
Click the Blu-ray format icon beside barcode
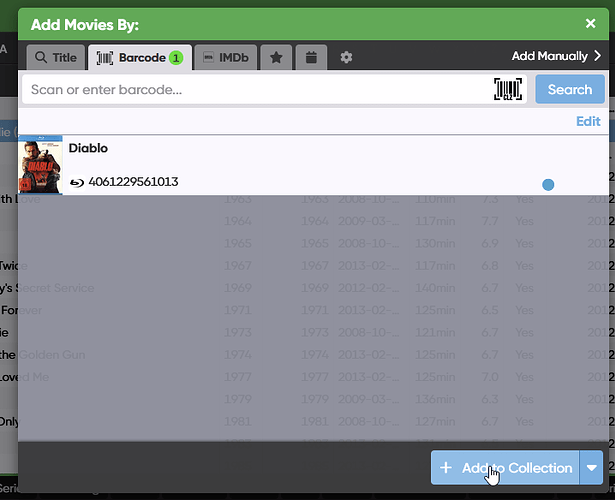pos(77,182)
